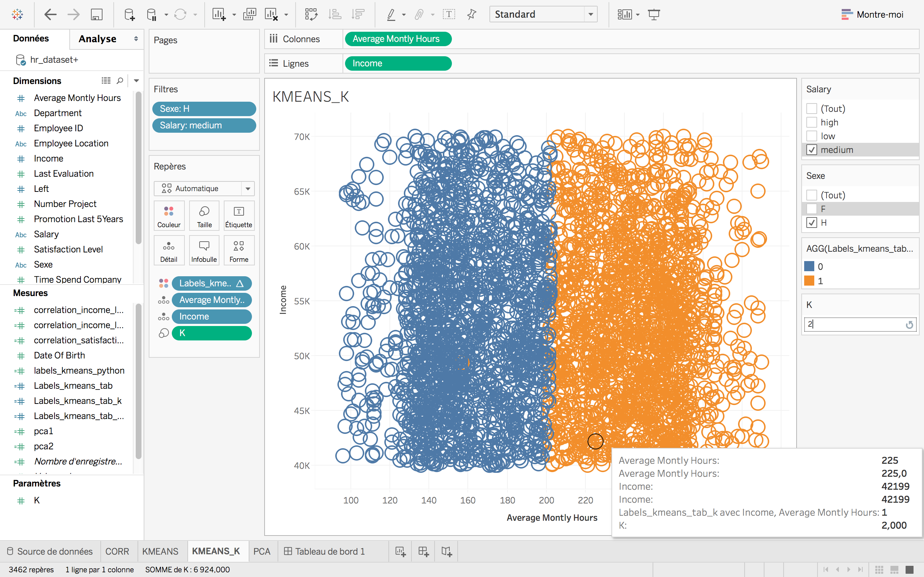Click the new data source icon
The image size is (924, 577).
click(130, 15)
